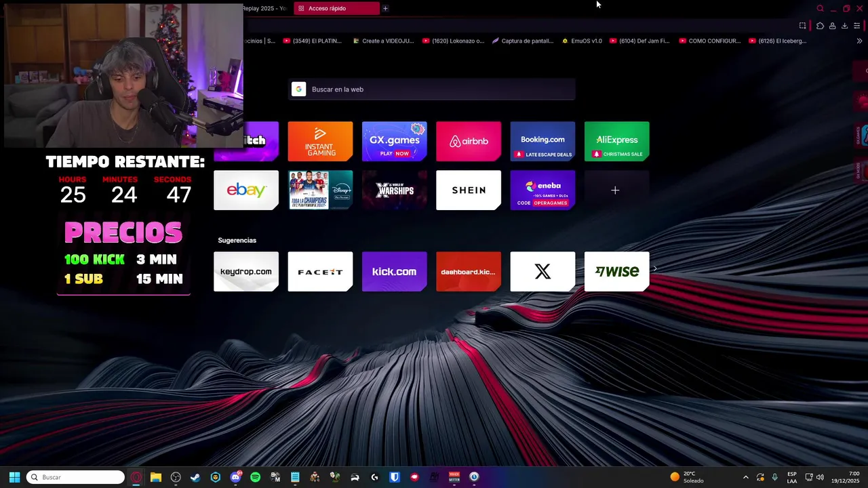Open the GX.games speed dial tile

coord(394,141)
